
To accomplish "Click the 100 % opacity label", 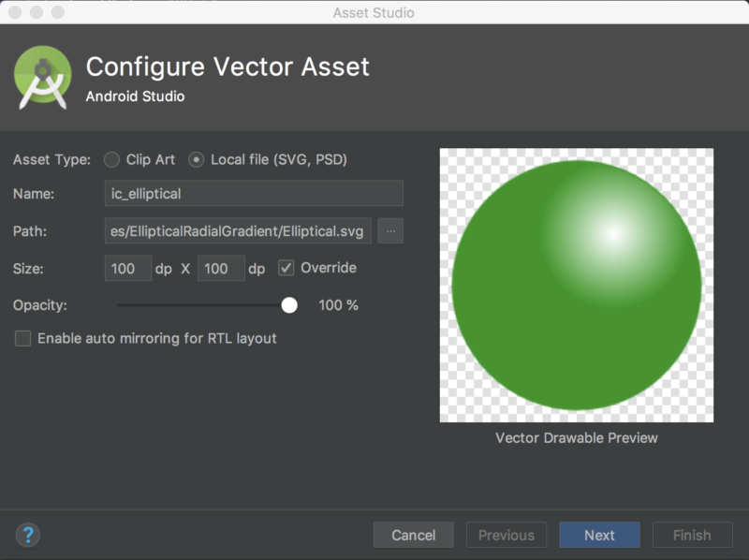I will pyautogui.click(x=339, y=304).
